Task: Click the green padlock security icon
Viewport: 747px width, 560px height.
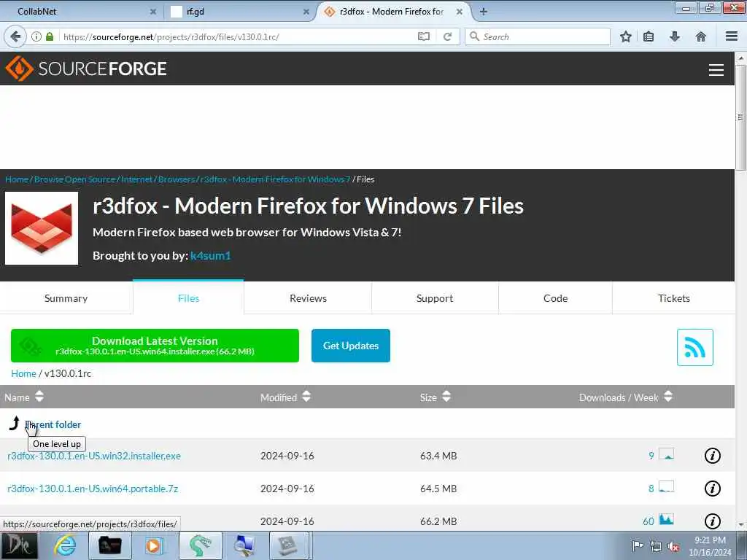Action: point(50,36)
